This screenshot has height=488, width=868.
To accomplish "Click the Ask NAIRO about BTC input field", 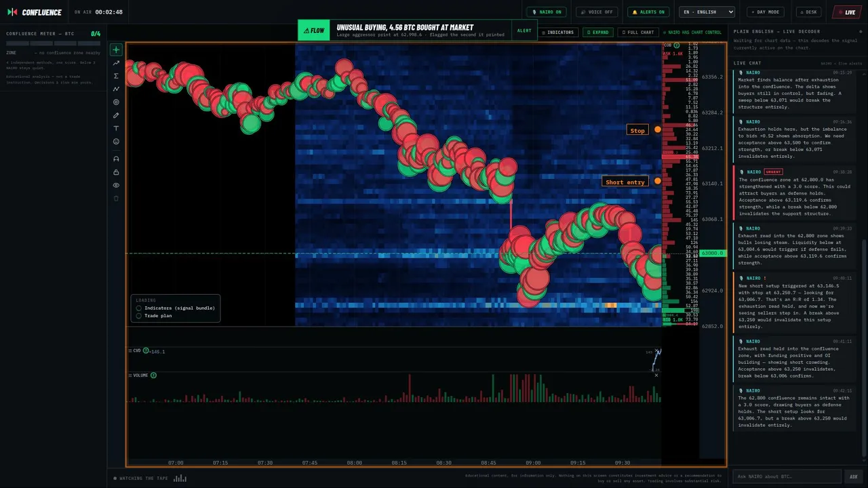I will 787,476.
